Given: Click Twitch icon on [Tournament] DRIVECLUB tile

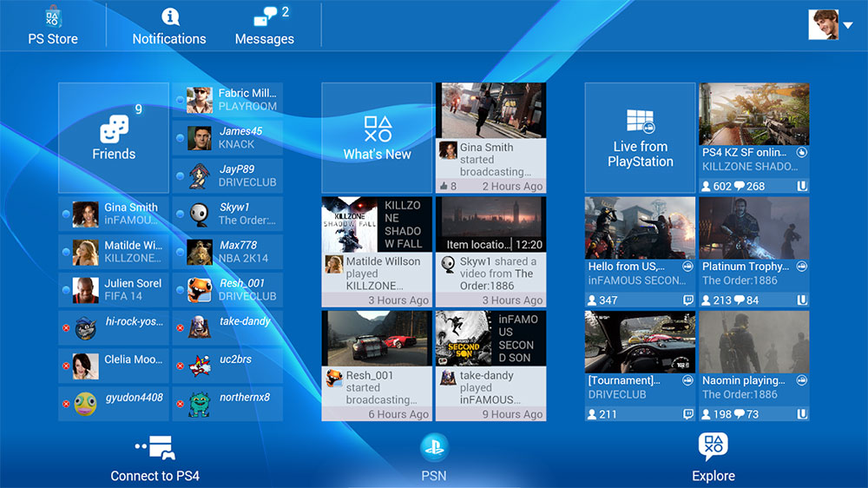Looking at the screenshot, I should 687,414.
